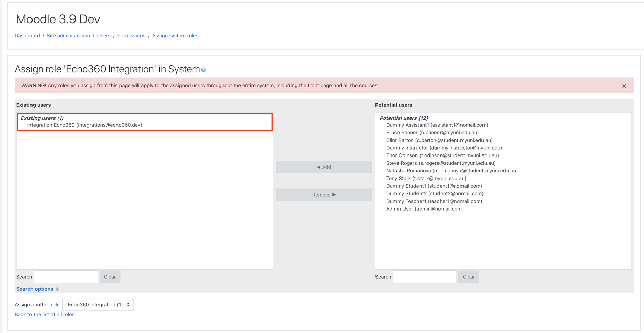Click Clear next to potential users search

pyautogui.click(x=469, y=277)
